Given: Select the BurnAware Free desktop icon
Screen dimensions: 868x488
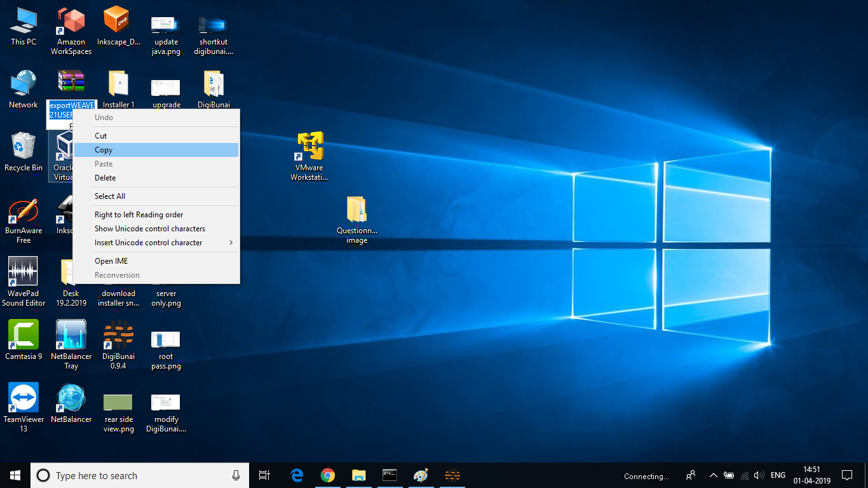Looking at the screenshot, I should tap(24, 210).
